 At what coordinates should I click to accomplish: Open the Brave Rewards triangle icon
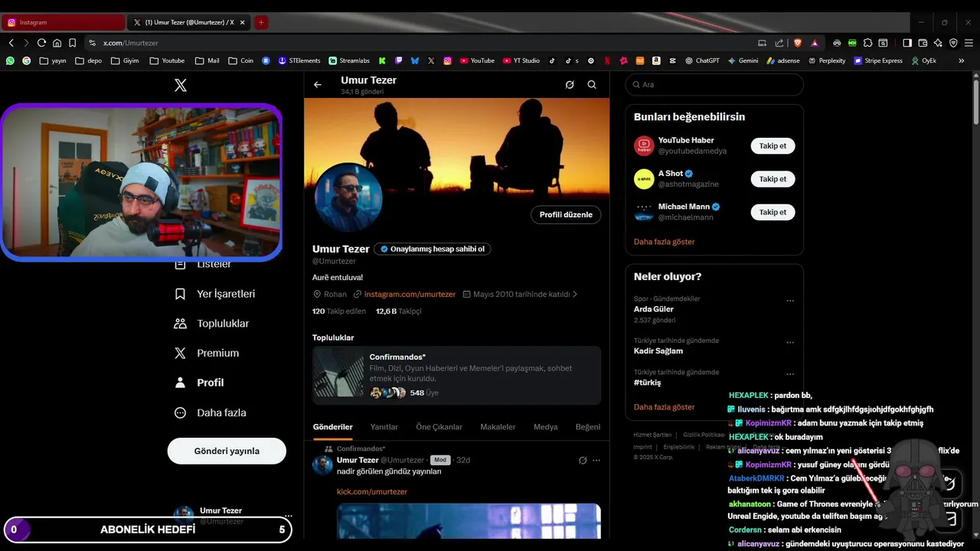tap(815, 43)
